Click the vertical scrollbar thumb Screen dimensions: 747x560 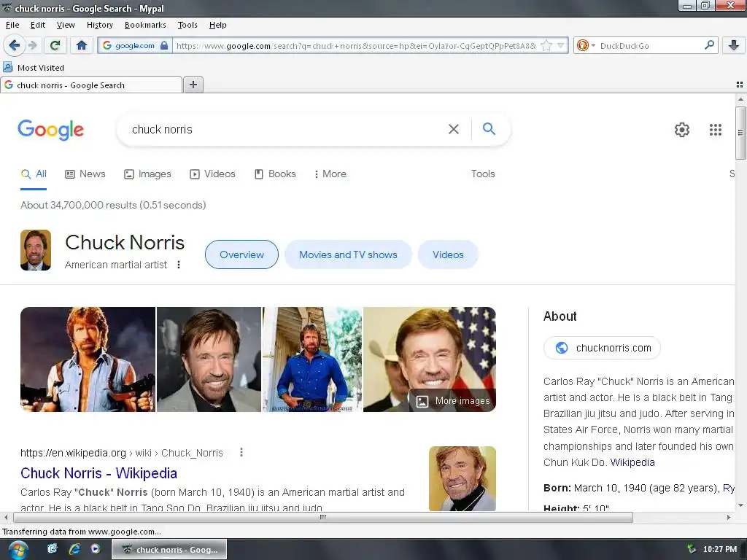tap(740, 133)
